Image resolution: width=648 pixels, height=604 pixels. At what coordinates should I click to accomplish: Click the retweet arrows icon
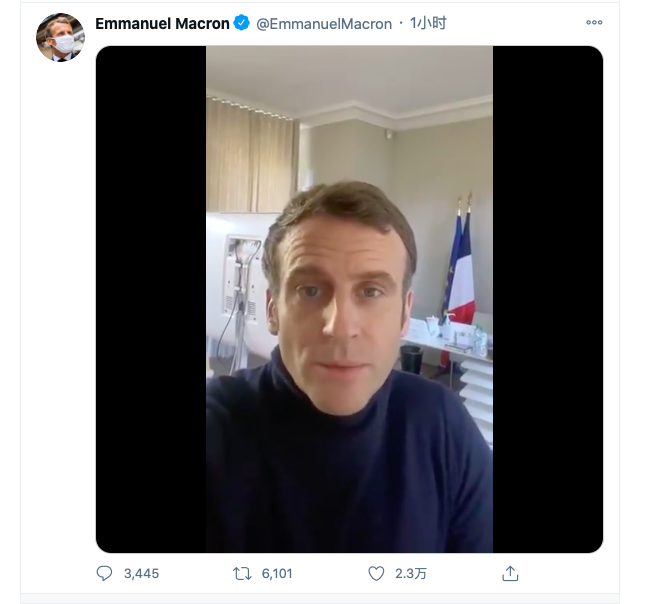click(x=241, y=574)
